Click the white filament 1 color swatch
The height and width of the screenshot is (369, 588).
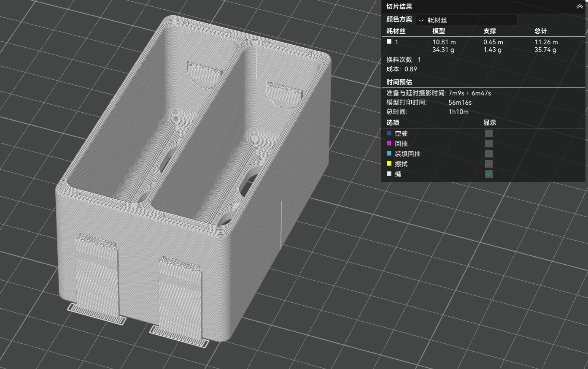point(389,42)
